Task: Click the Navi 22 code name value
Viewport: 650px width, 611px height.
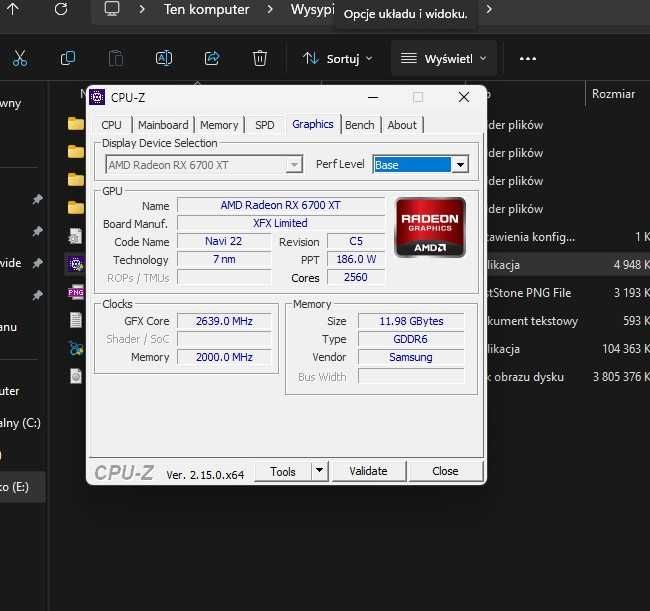Action: tap(224, 241)
